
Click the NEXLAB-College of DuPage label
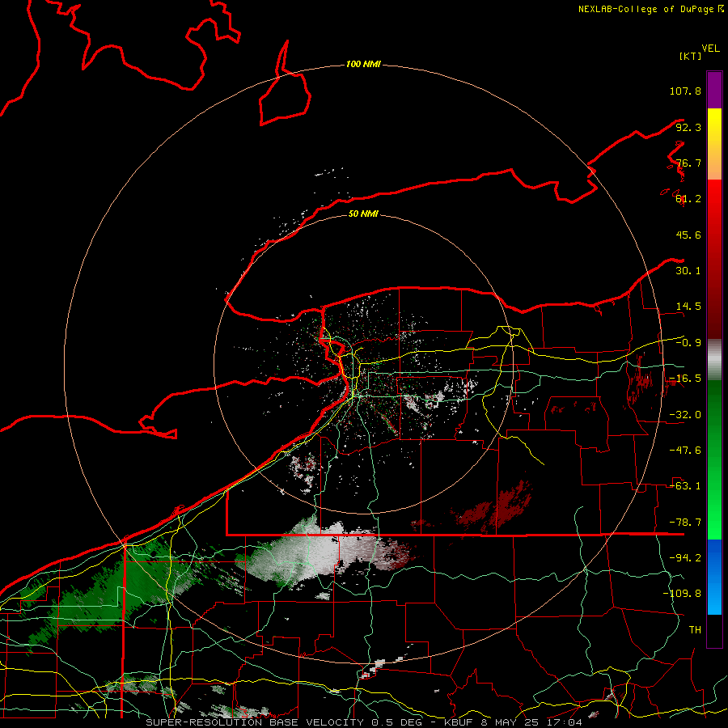tap(650, 9)
